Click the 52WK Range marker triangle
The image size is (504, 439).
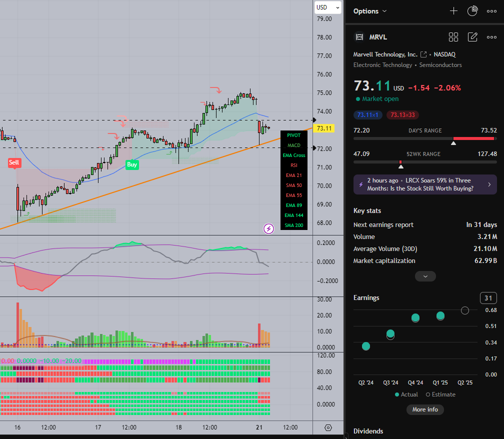(x=401, y=166)
